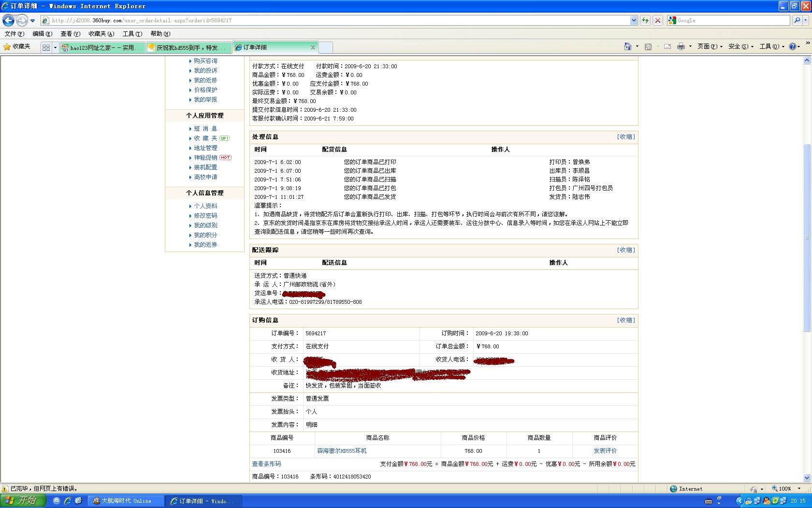
Task: Click the search magnifier button
Action: (797, 20)
